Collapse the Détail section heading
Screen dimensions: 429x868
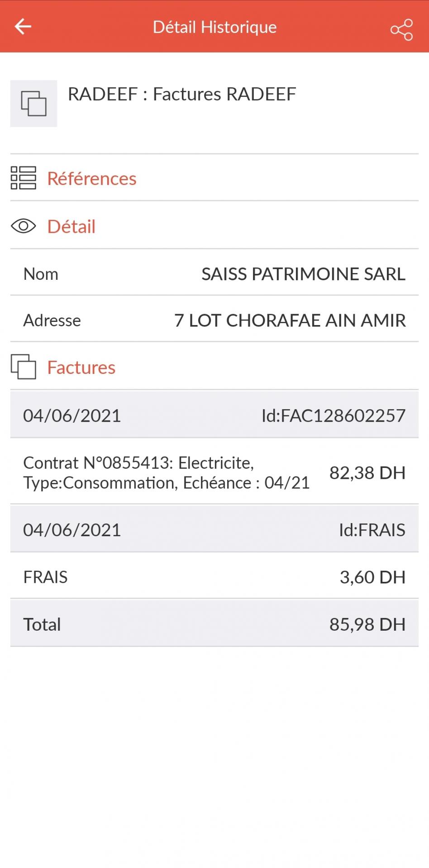(x=71, y=226)
